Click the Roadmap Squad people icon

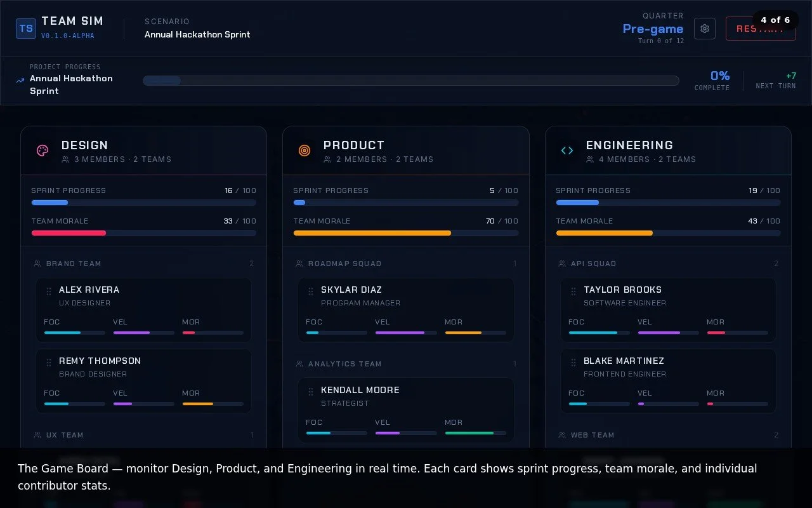299,264
